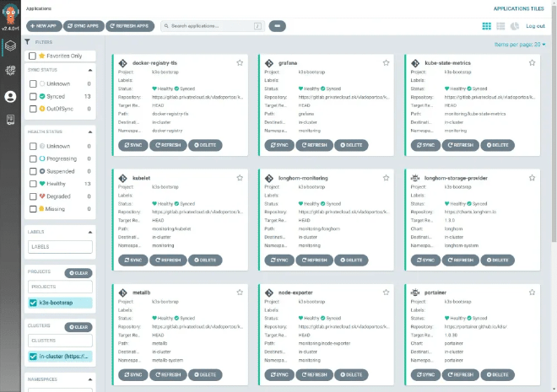Click the Refresh Apps button
557x392 pixels.
130,26
